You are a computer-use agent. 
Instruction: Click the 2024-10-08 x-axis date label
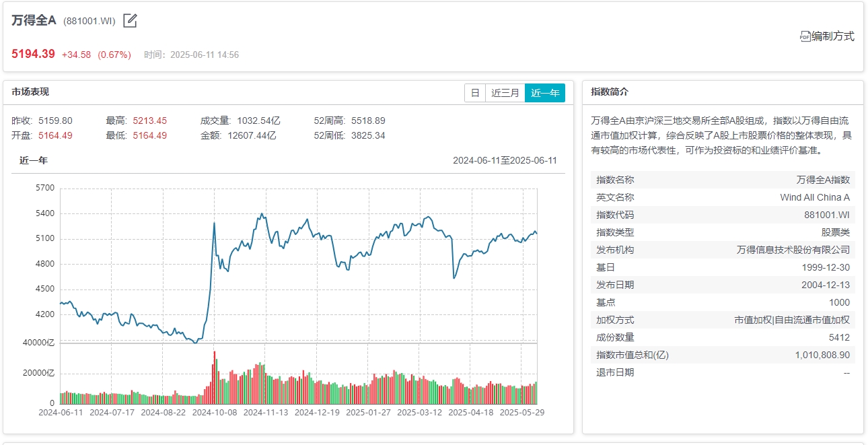pos(215,412)
